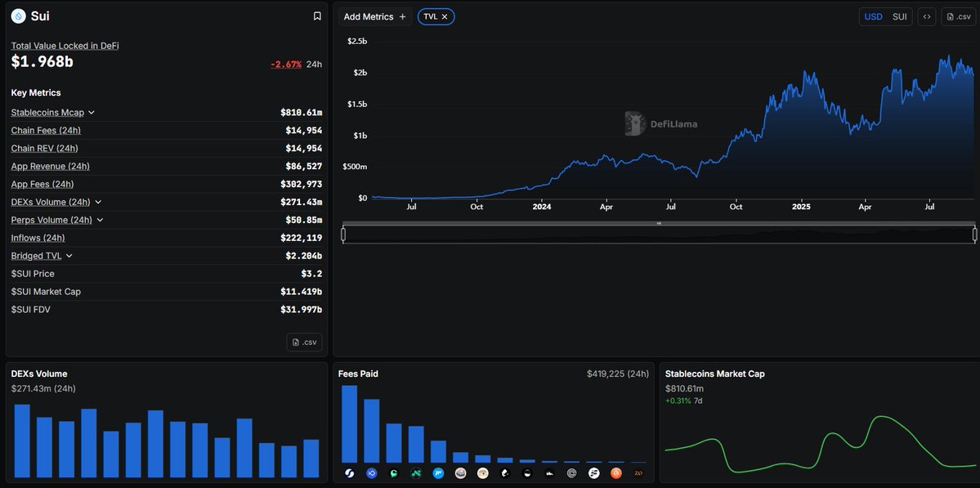Click the $11.419b market cap value
Screen dimensions: 980x488
point(302,291)
